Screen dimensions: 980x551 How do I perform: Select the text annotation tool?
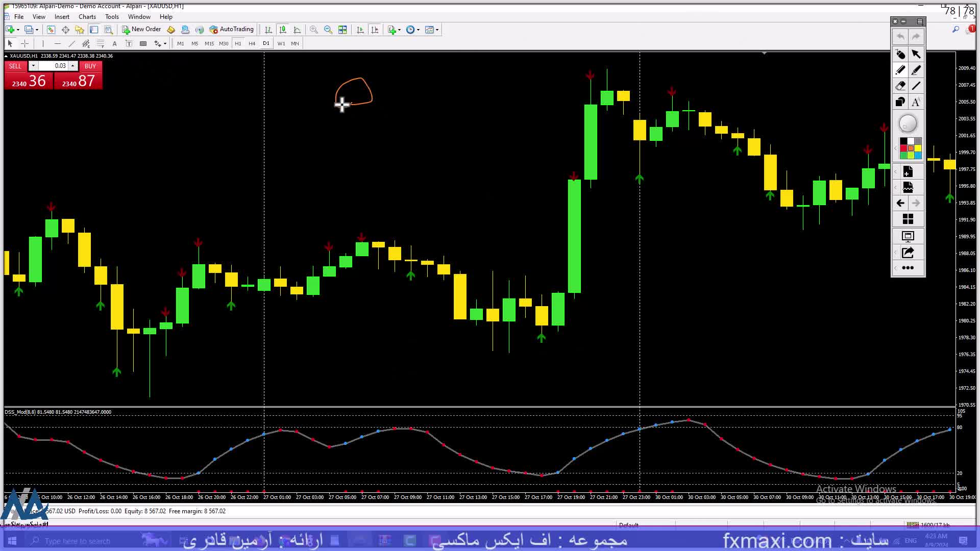click(916, 102)
